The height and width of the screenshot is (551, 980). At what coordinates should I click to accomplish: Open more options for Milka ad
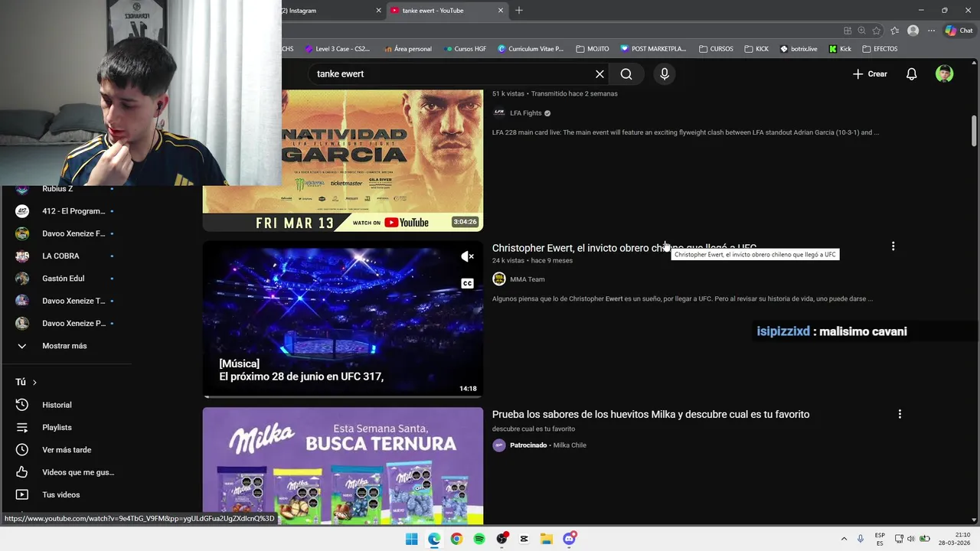900,414
